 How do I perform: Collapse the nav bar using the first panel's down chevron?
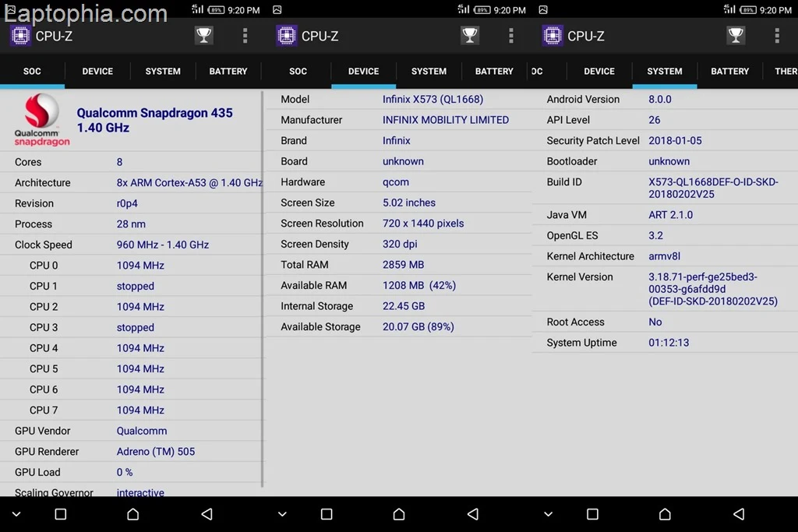[x=16, y=514]
